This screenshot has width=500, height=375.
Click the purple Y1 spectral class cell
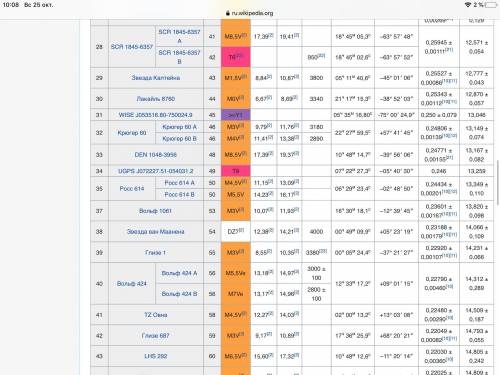coord(236,115)
